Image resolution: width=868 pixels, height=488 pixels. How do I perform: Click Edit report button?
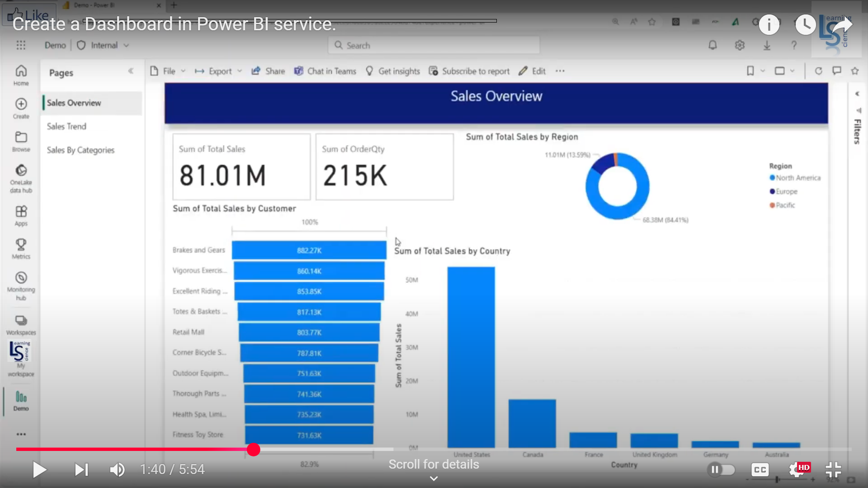(532, 71)
